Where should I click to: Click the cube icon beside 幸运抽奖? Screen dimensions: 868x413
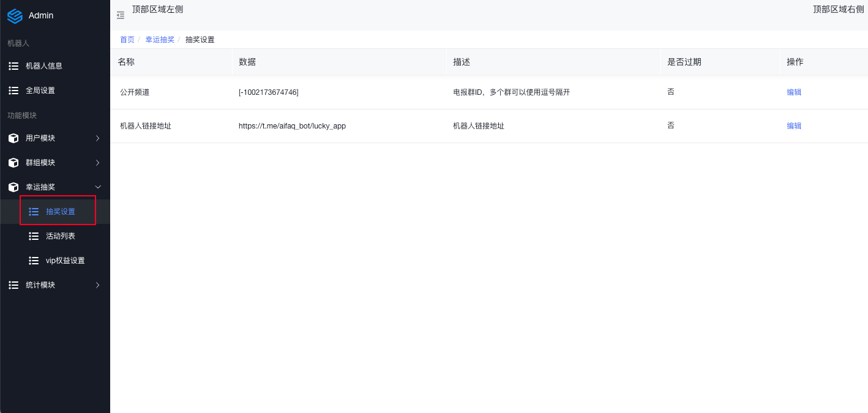(x=13, y=187)
